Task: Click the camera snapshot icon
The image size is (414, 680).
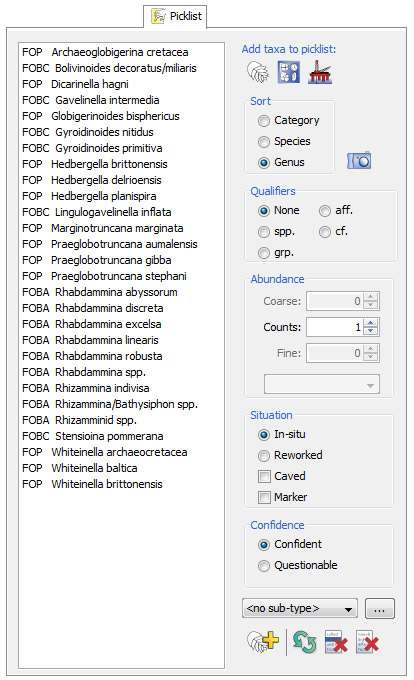Action: (x=359, y=161)
